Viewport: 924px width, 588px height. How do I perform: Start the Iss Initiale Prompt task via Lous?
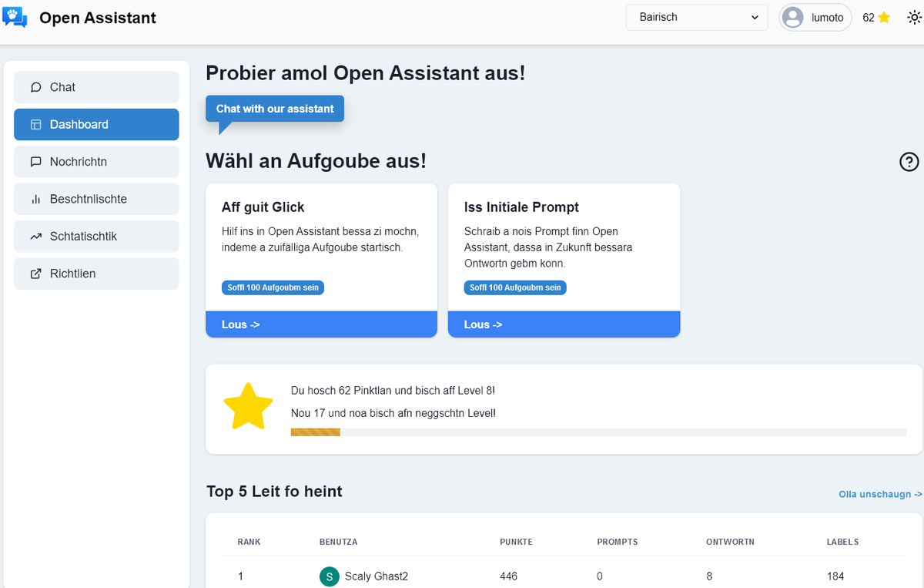[x=564, y=324]
